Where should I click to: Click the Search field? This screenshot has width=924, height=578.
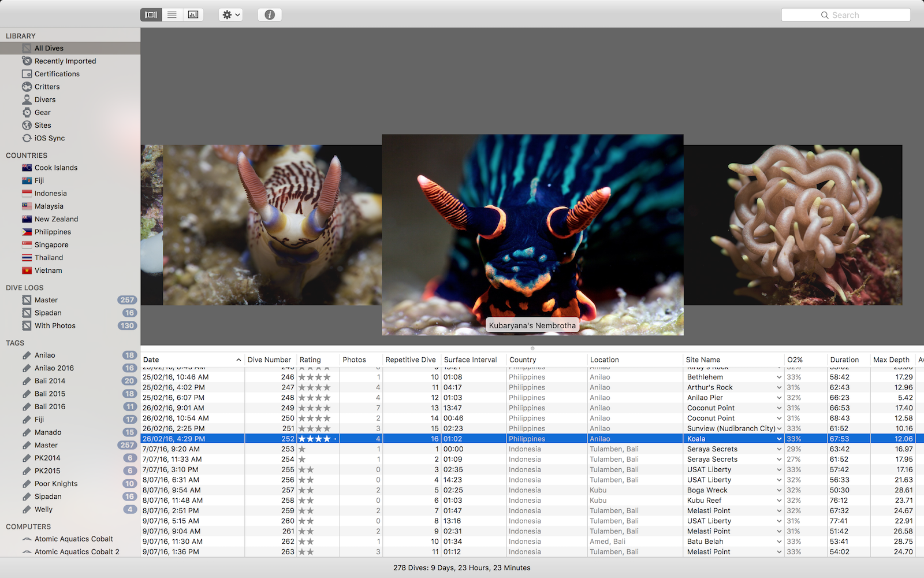point(845,15)
